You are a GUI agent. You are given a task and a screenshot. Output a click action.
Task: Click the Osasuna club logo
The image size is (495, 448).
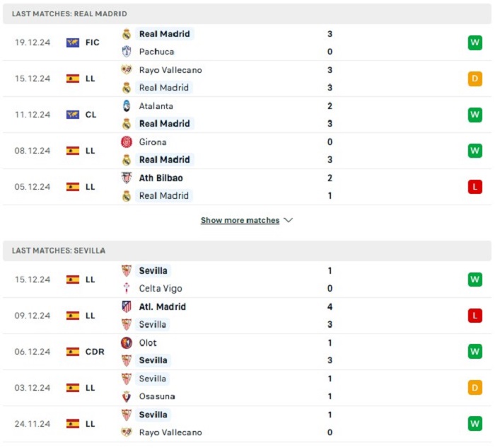126,396
